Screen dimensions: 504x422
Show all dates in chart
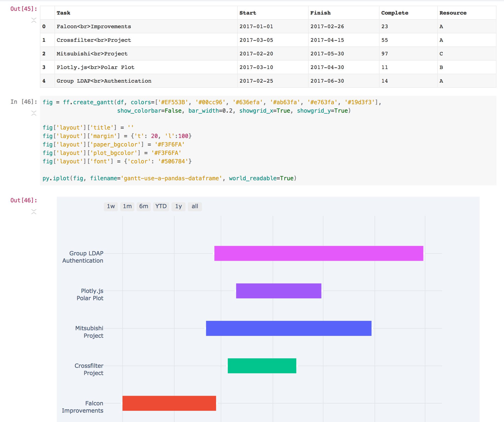195,206
